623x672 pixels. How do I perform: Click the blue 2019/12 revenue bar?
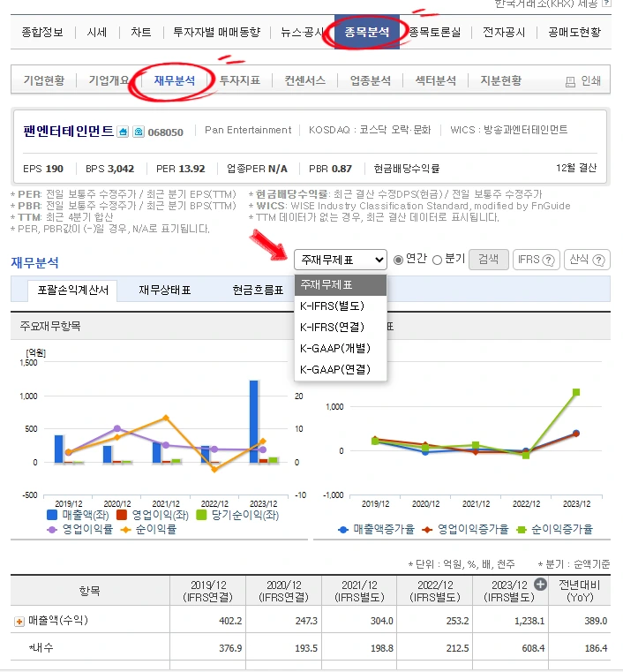(x=59, y=449)
